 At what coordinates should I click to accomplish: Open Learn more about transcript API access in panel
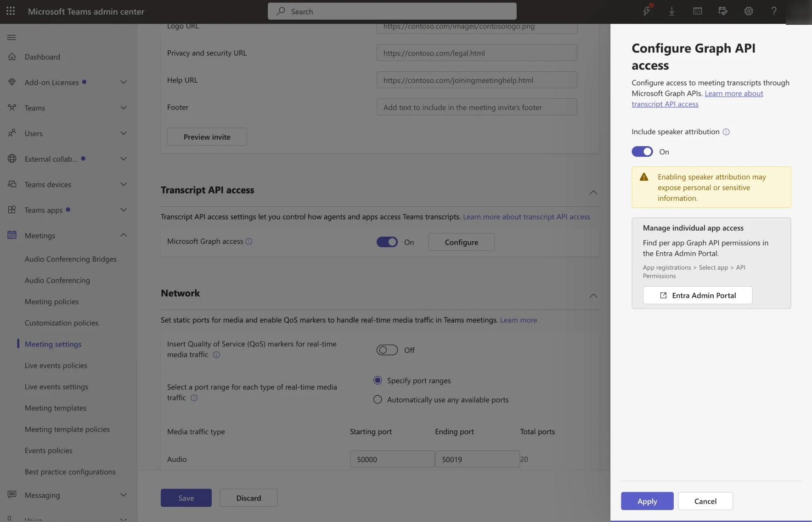(734, 93)
